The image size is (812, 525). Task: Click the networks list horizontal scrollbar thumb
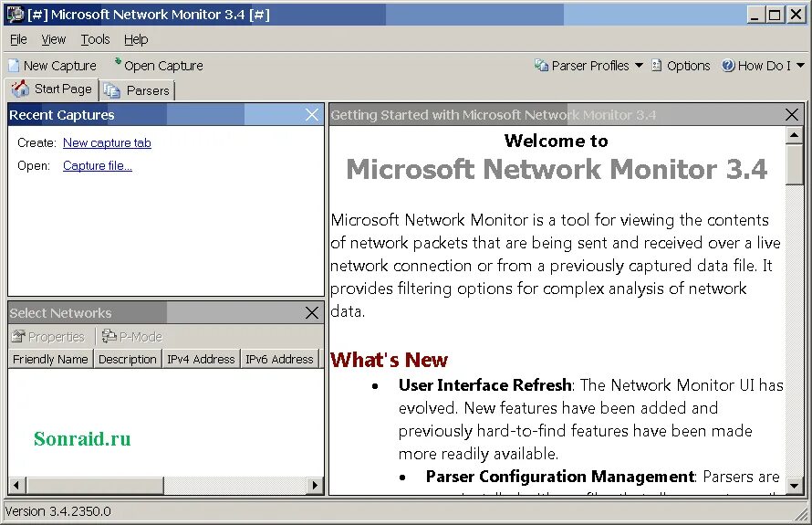coord(95,485)
